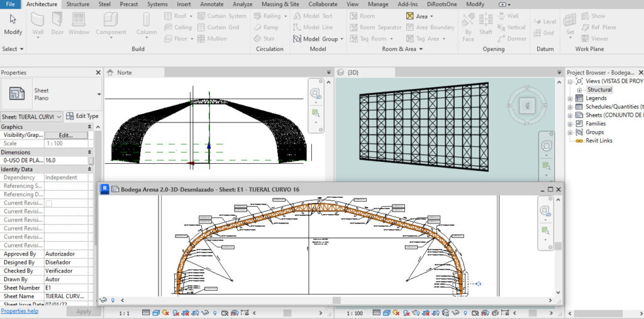This screenshot has height=319, width=644.
Task: Click the Stair tool in Circulation
Action: click(x=264, y=38)
